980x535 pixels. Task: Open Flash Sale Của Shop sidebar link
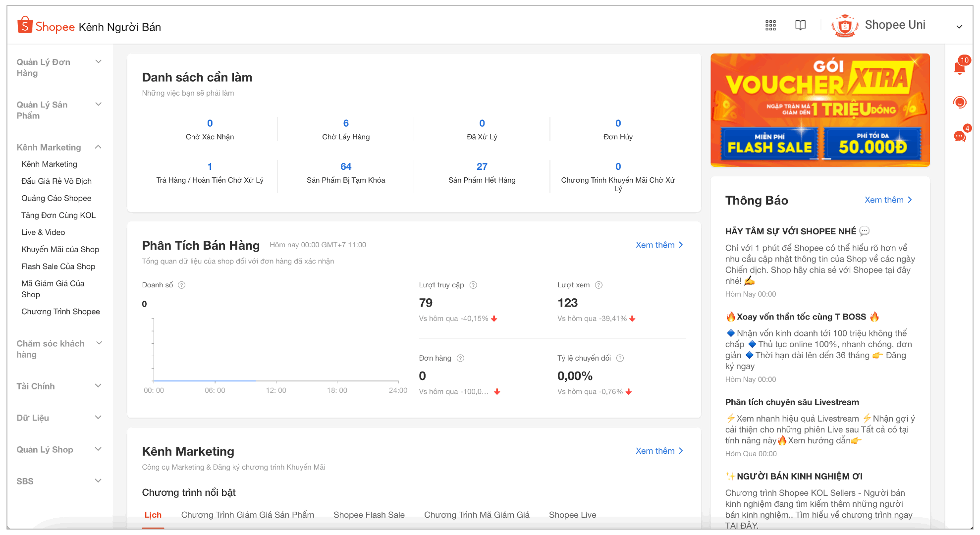pos(58,267)
